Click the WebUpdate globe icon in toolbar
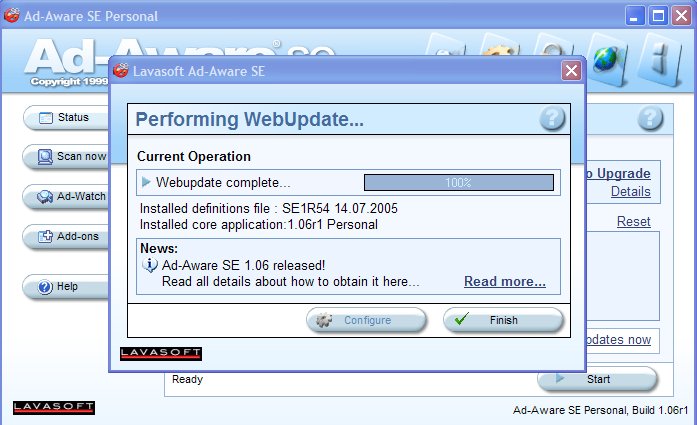 click(608, 60)
